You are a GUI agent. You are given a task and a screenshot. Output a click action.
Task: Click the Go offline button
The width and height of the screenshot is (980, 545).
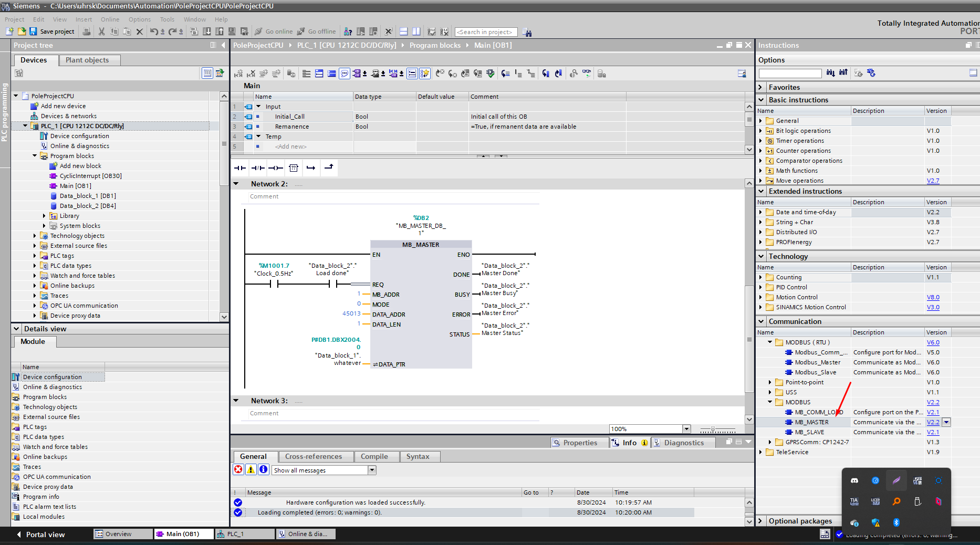(x=316, y=32)
